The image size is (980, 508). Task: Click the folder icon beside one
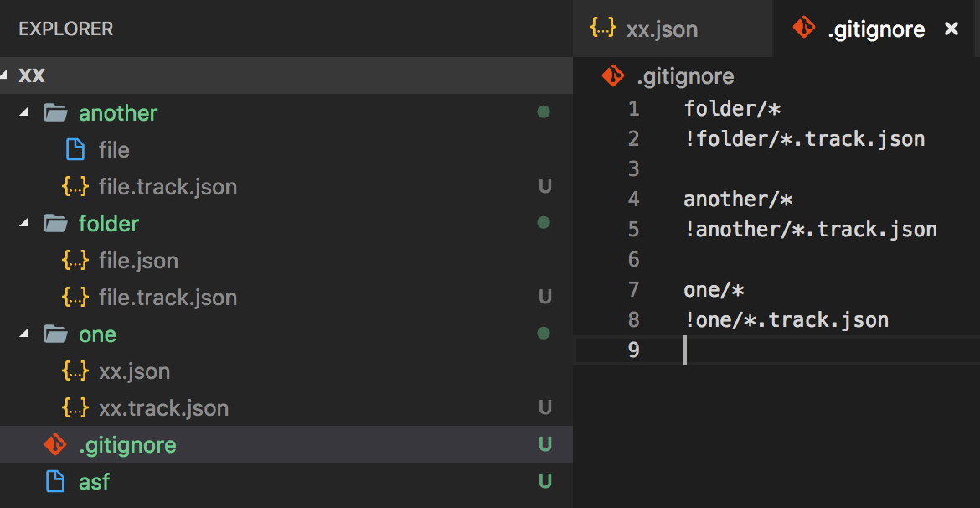[x=55, y=334]
